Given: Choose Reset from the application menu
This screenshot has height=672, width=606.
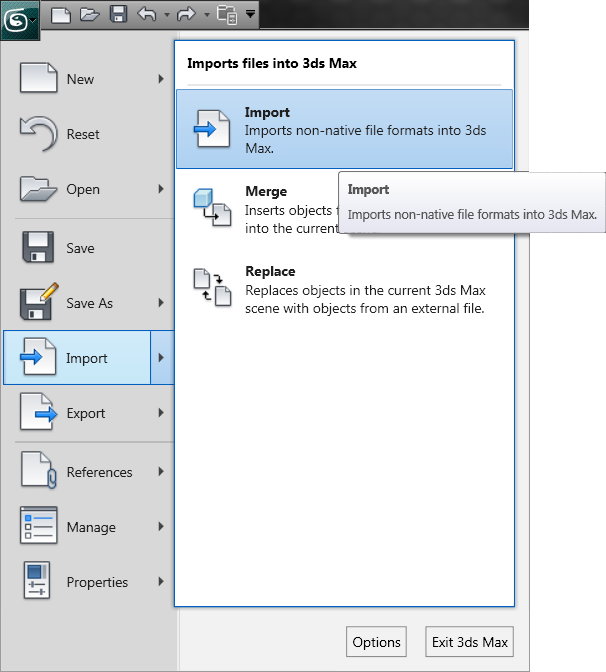Looking at the screenshot, I should [x=89, y=134].
